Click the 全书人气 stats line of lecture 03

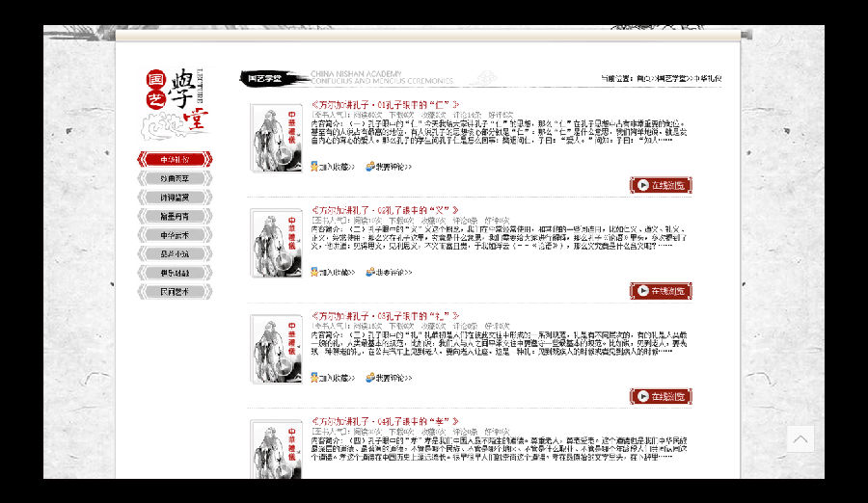coord(410,326)
